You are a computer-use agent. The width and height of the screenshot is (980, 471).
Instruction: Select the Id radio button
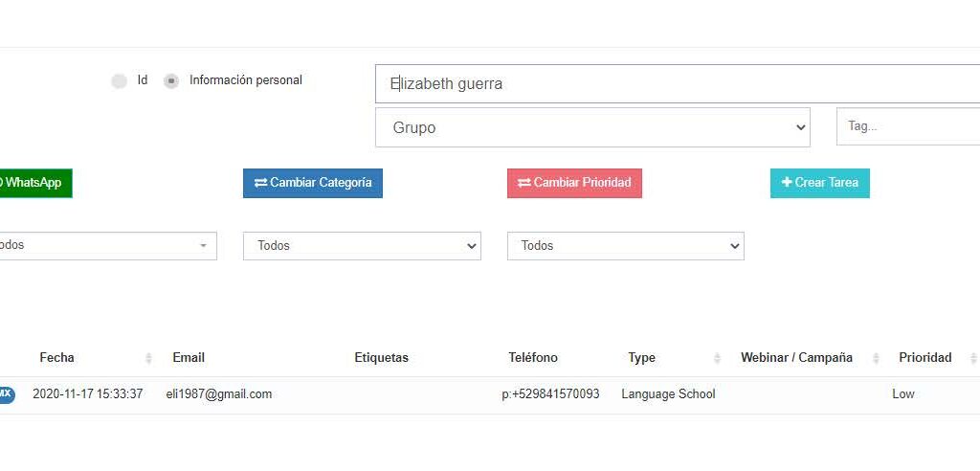119,81
